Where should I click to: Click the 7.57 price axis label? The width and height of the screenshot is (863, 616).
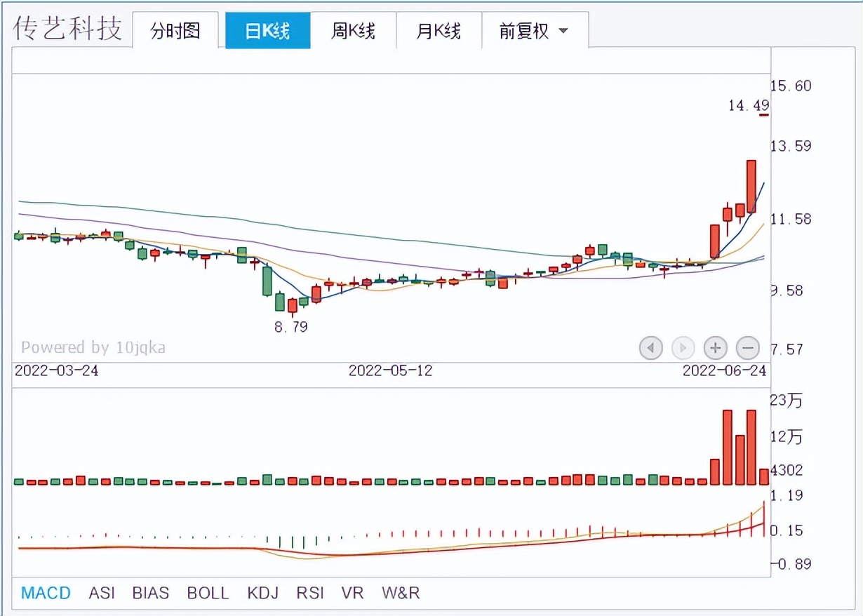[787, 349]
